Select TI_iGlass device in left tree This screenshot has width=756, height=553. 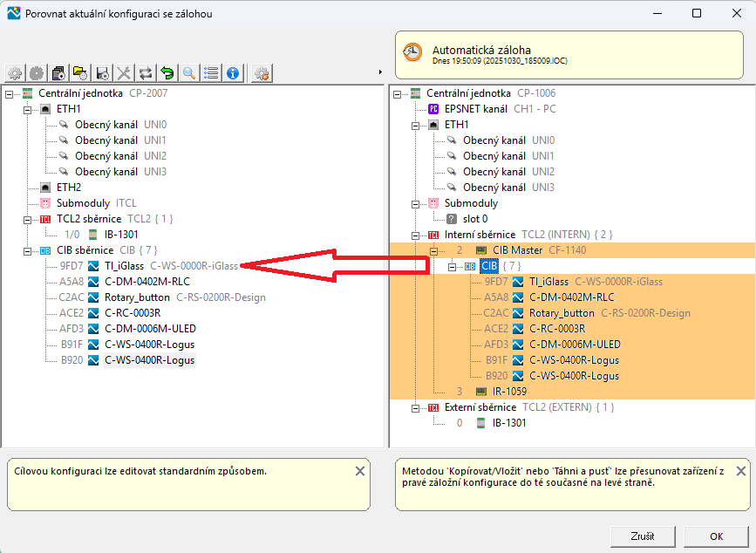(x=123, y=266)
